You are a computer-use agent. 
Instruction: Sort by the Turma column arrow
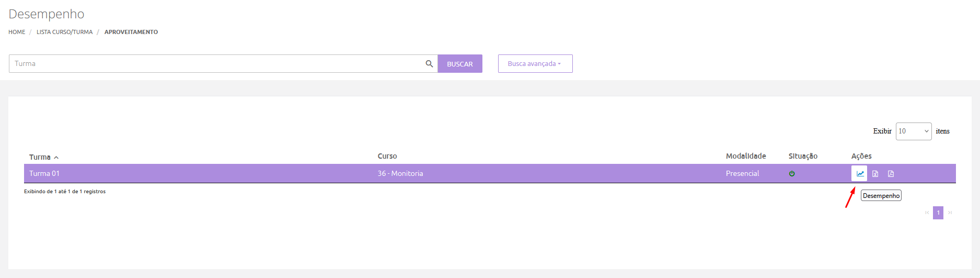tap(56, 157)
